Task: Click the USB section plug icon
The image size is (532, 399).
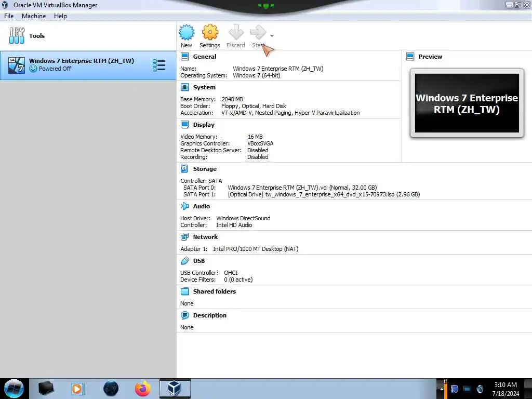Action: pyautogui.click(x=184, y=261)
